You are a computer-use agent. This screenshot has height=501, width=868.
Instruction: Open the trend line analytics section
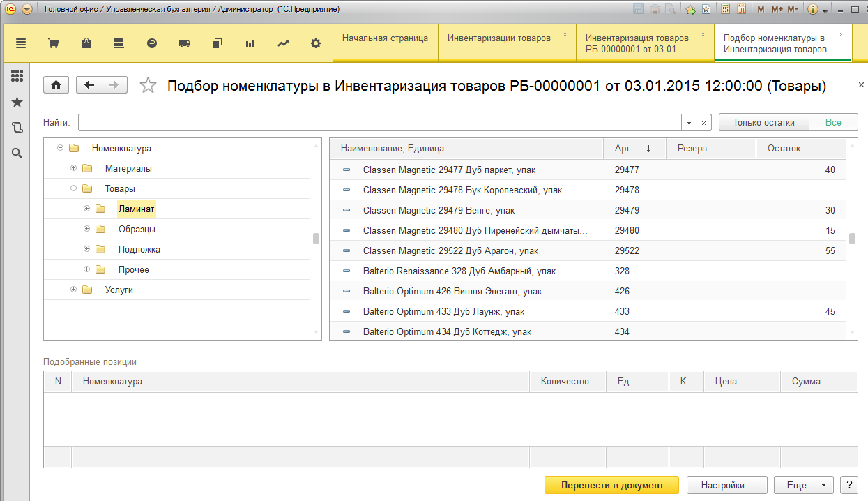point(283,43)
